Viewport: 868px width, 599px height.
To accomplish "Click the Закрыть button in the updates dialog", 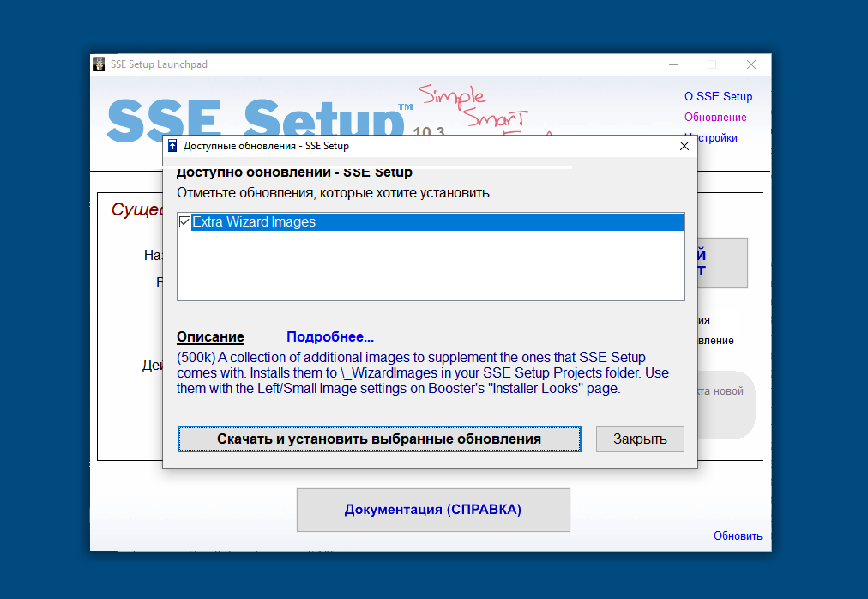I will point(640,439).
